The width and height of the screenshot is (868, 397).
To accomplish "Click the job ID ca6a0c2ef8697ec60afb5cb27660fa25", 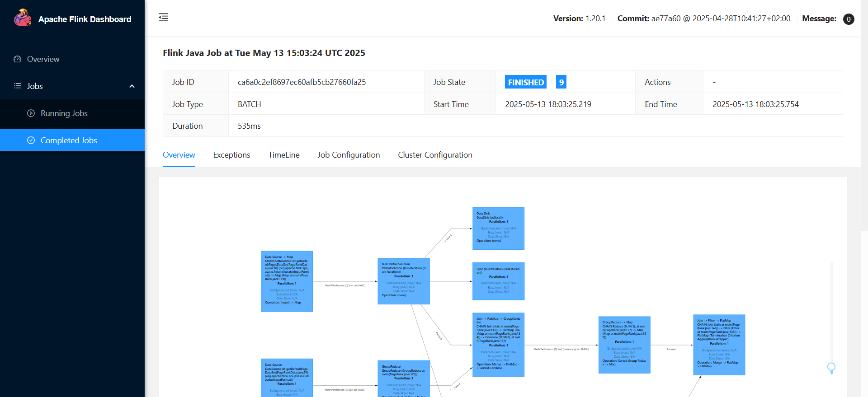I will pyautogui.click(x=302, y=82).
